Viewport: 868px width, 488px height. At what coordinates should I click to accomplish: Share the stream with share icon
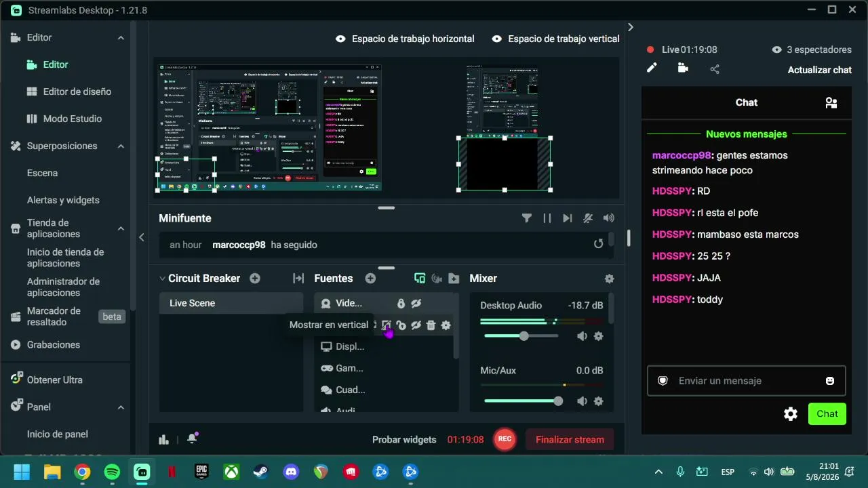(x=715, y=69)
